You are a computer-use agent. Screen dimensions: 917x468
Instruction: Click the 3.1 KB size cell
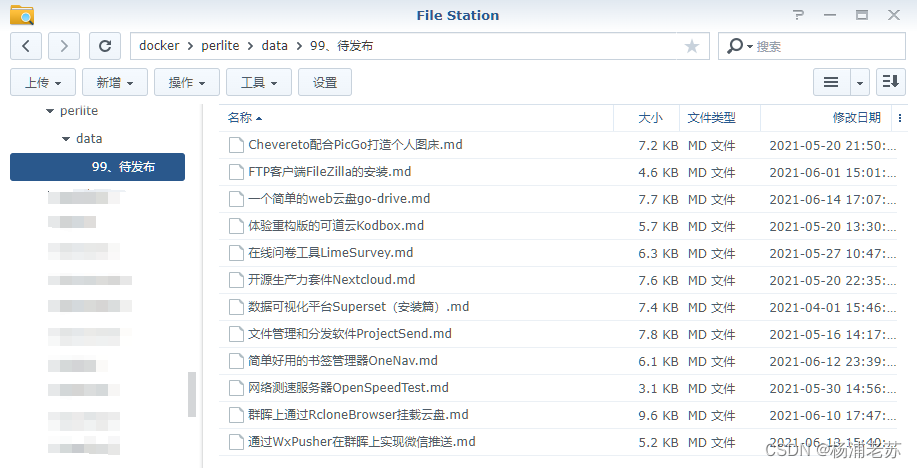click(658, 388)
